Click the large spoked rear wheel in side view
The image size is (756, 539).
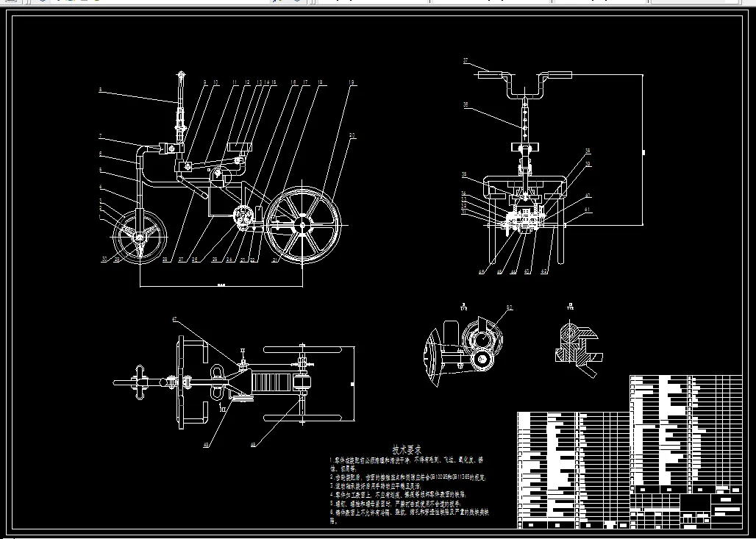click(303, 225)
